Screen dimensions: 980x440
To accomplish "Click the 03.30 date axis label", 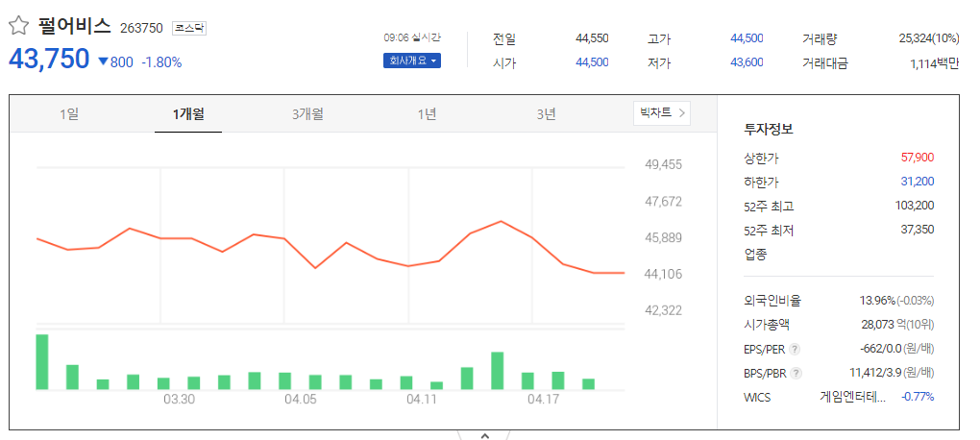I will (179, 399).
